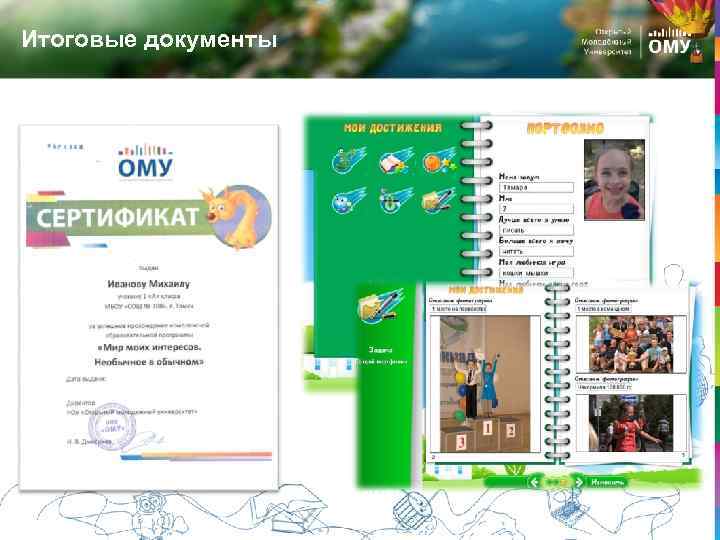Click the 'СЕРТИФИКАТ' banner heading
Image resolution: width=720 pixels, height=540 pixels.
tap(117, 218)
